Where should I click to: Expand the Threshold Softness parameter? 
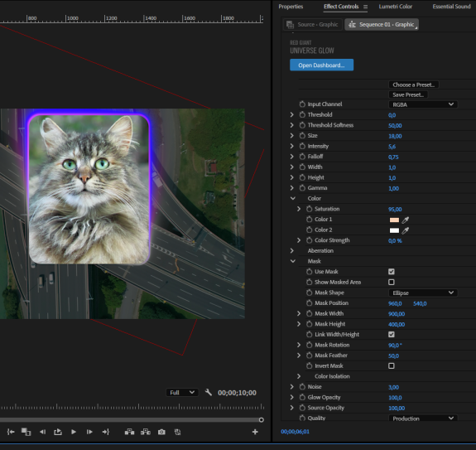tap(292, 125)
